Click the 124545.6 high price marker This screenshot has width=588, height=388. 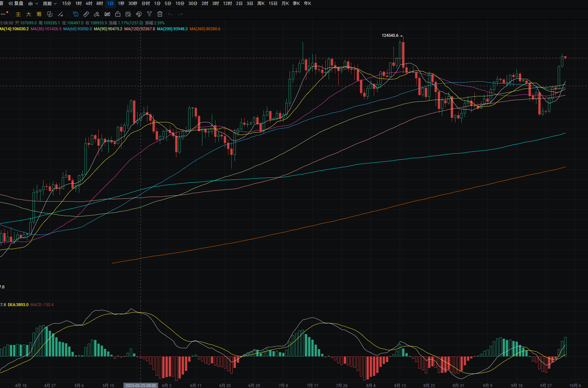click(390, 36)
